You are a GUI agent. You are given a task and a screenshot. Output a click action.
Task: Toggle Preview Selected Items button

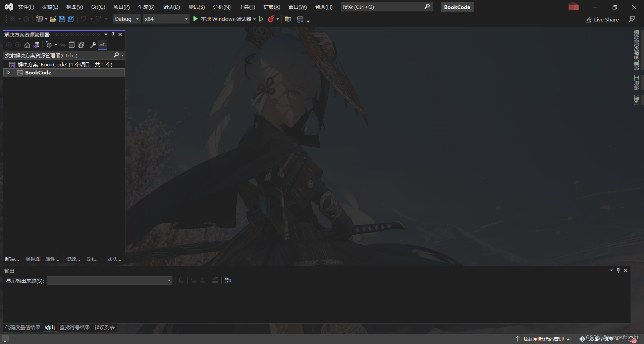(x=103, y=45)
